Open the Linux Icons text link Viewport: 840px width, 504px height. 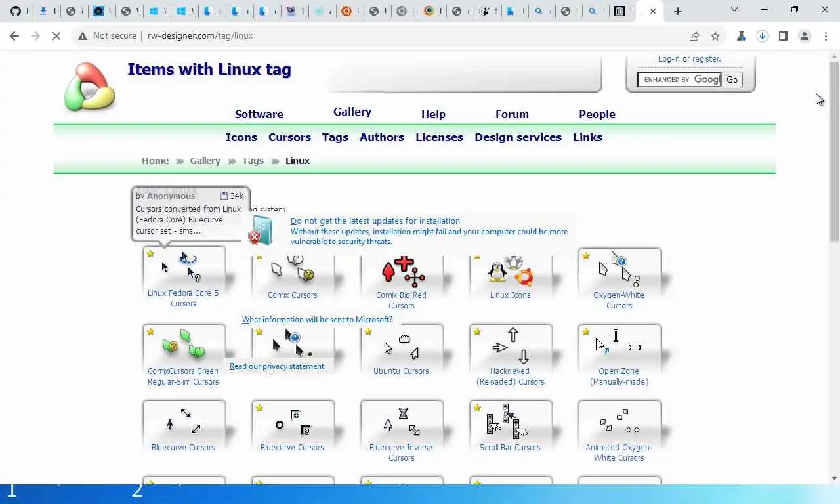[x=510, y=295]
